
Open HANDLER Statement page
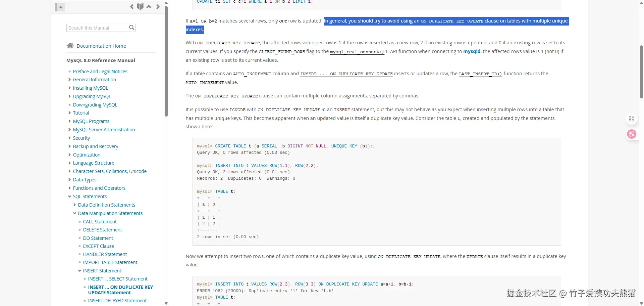tap(105, 254)
